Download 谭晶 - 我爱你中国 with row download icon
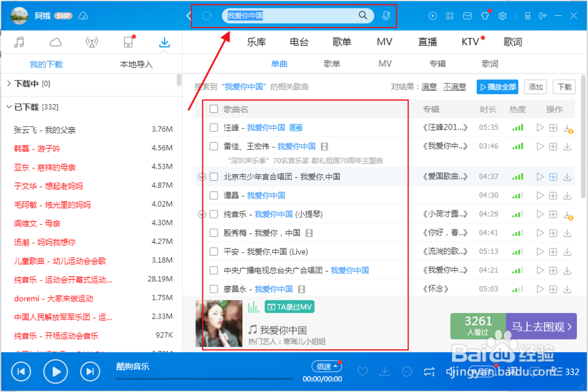The image size is (588, 392). [567, 195]
